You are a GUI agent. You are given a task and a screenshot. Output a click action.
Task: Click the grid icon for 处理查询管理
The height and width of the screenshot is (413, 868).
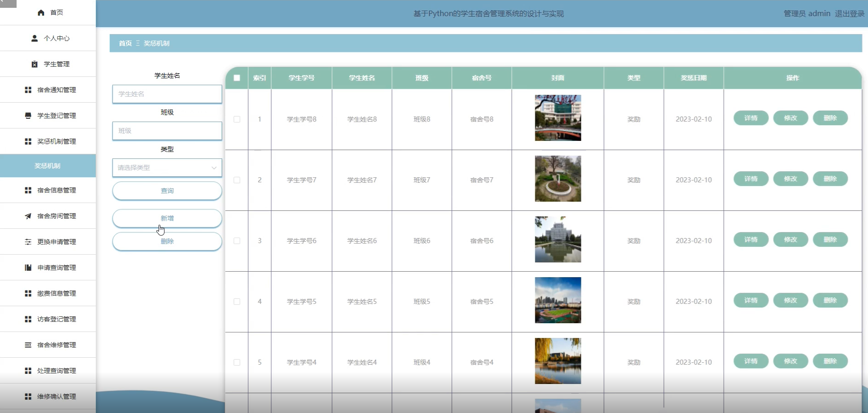(x=28, y=371)
